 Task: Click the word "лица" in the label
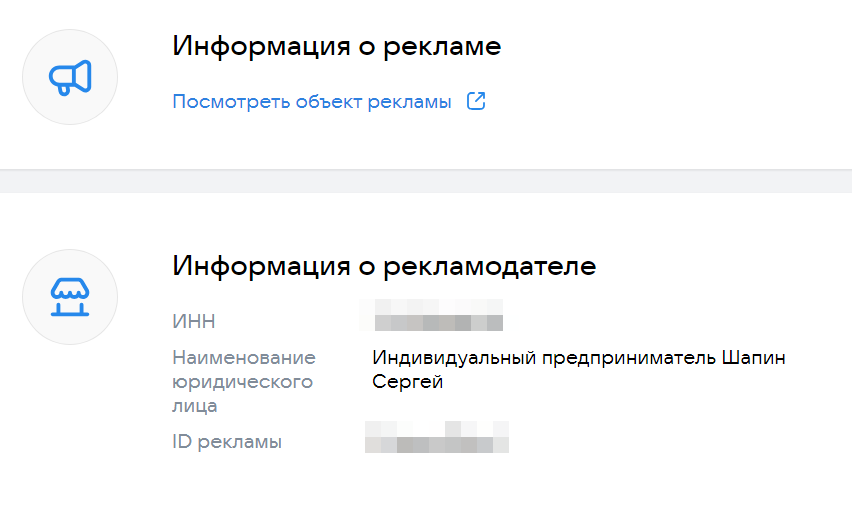tap(194, 406)
